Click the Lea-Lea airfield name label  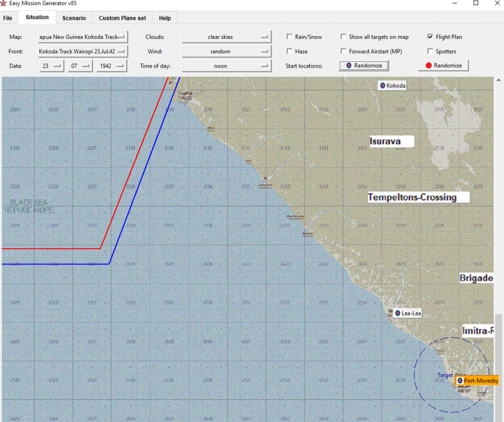[x=411, y=313]
